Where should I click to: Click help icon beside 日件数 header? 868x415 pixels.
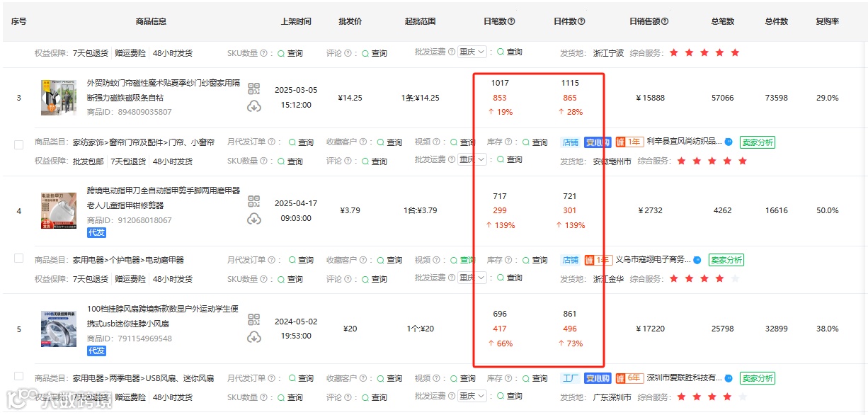tap(582, 21)
